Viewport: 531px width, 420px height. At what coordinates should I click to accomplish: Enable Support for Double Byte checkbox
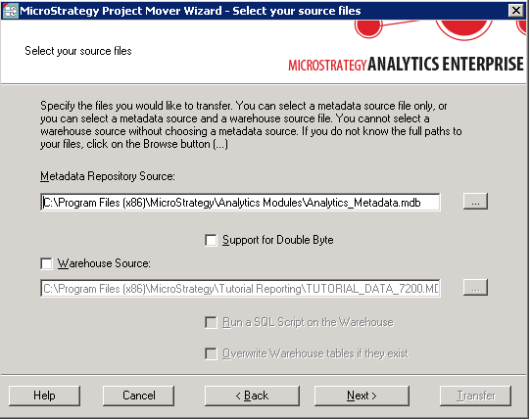[x=211, y=240]
